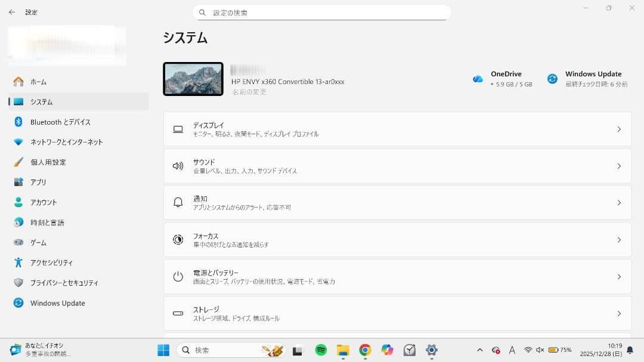Click the OneDrive cloud icon showing 5.9 GB
Image resolution: width=644 pixels, height=362 pixels.
[478, 78]
